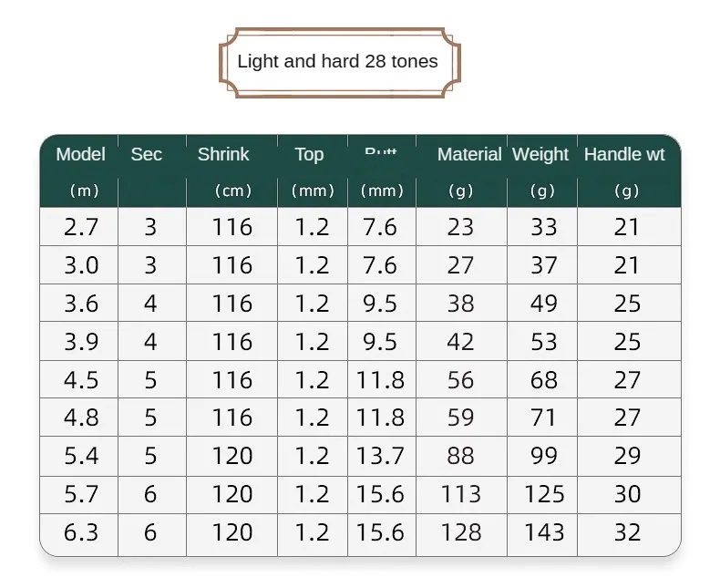Click the handle weight value 32

(627, 532)
